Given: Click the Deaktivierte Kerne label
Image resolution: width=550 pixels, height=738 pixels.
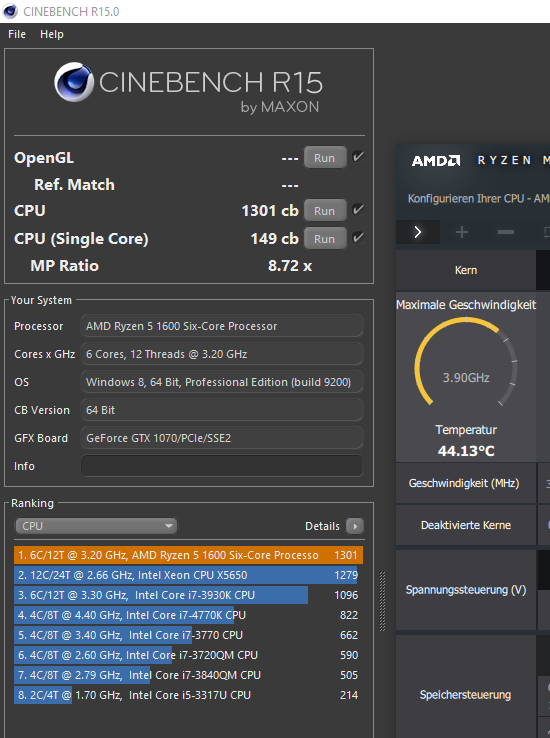Looking at the screenshot, I should [466, 525].
